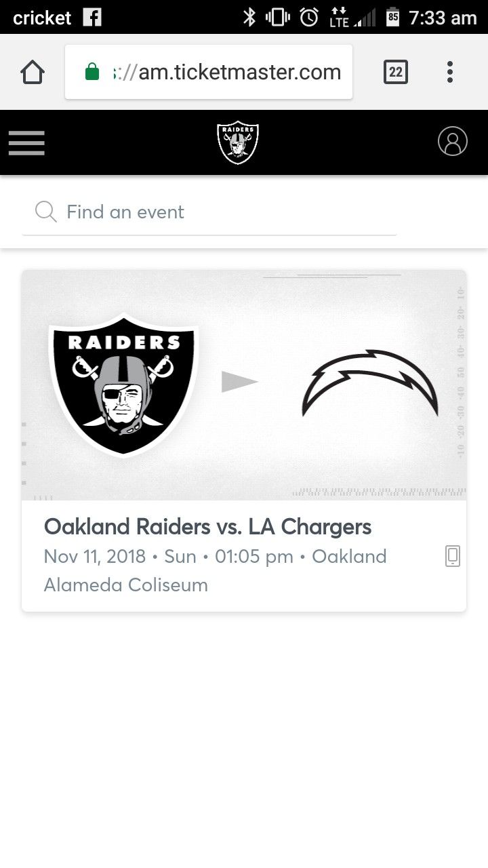The width and height of the screenshot is (488, 868).
Task: Tap the large Raiders logo on event card
Action: pyautogui.click(x=124, y=383)
